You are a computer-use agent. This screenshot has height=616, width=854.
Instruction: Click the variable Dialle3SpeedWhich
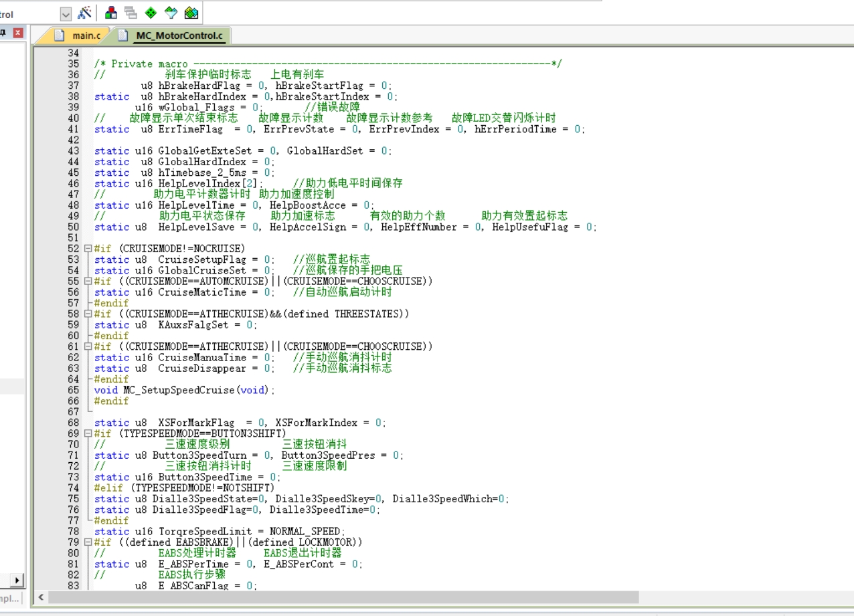(442, 499)
